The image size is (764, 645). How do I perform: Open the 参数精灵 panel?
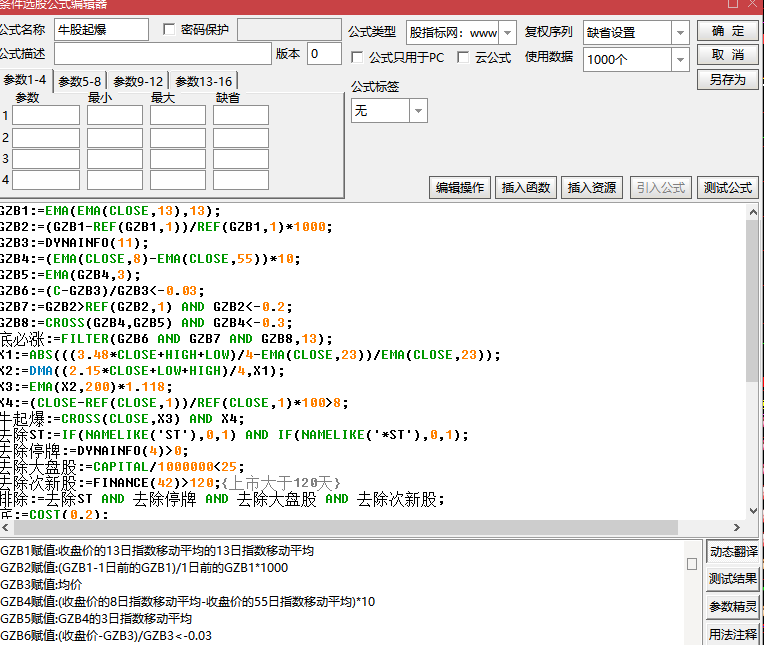[733, 607]
